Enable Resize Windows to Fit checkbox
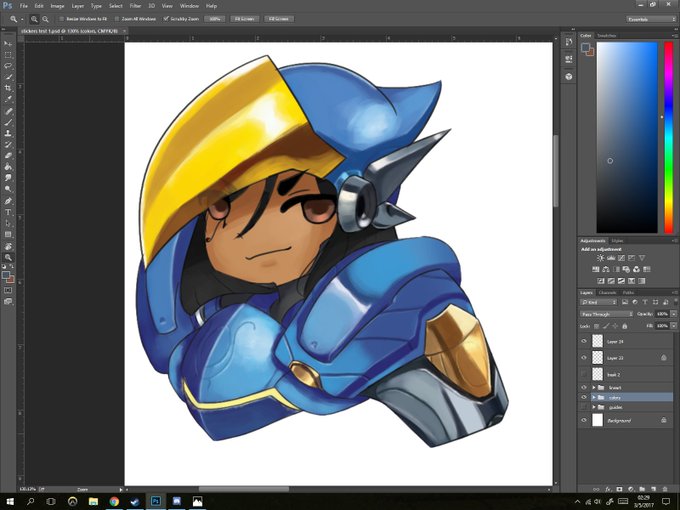 (x=61, y=19)
